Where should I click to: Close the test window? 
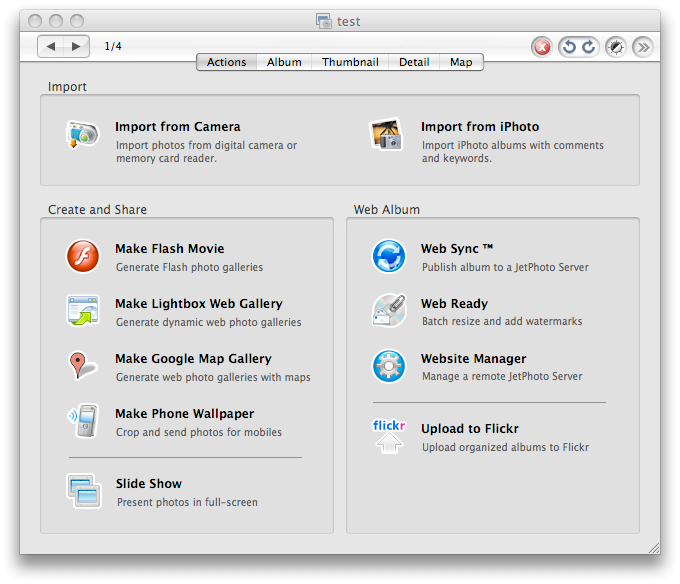point(35,21)
